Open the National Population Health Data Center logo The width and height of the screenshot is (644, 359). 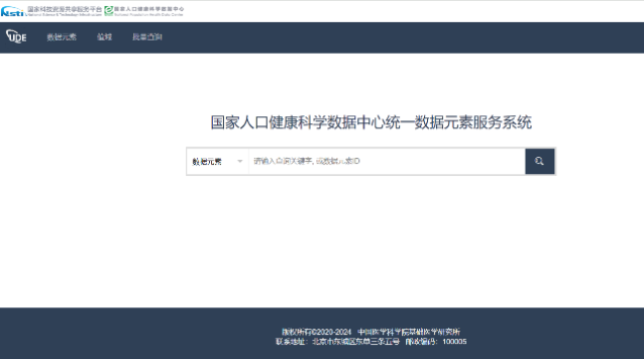[144, 11]
